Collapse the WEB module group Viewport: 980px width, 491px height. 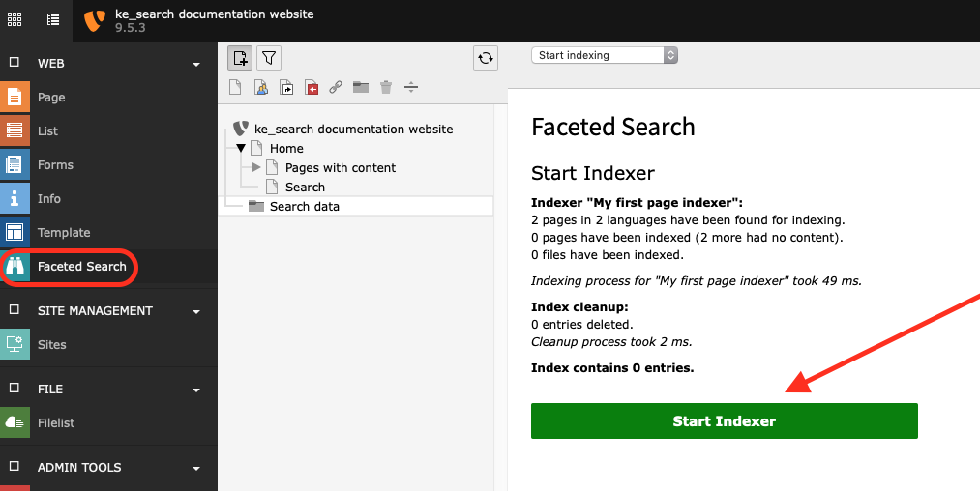196,64
